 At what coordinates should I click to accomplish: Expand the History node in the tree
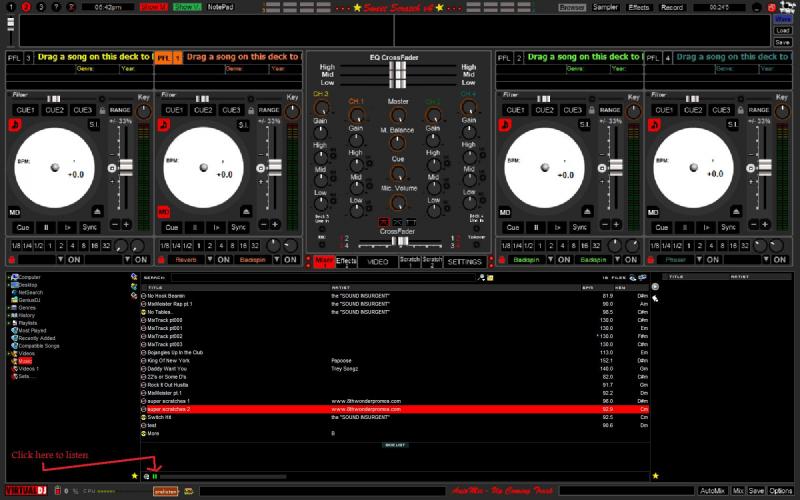8,315
